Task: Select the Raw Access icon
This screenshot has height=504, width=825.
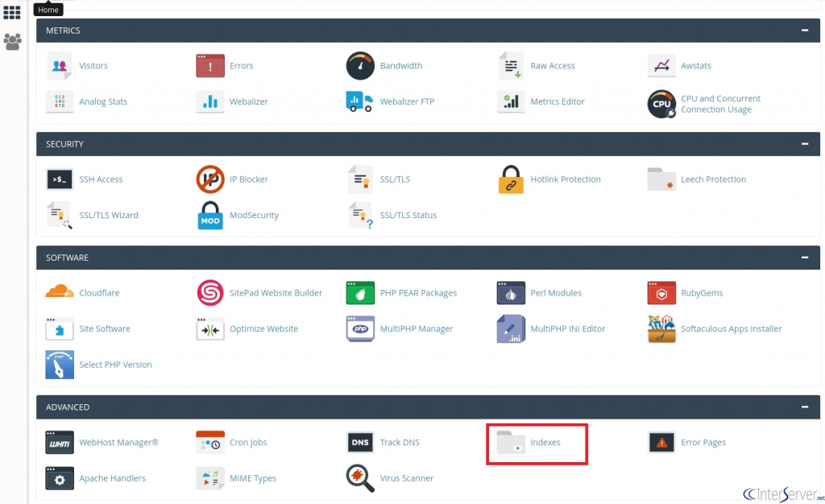Action: [511, 66]
